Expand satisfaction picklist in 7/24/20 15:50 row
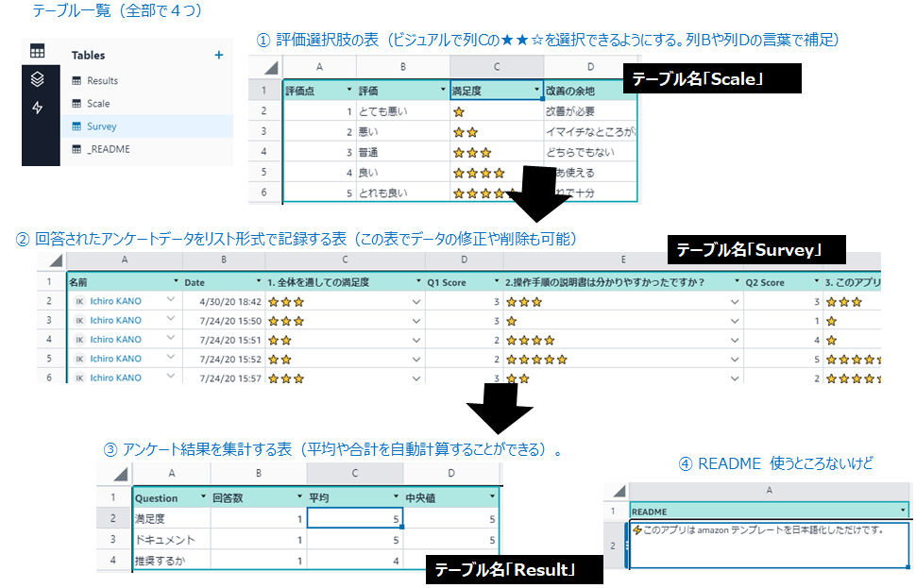 point(416,321)
